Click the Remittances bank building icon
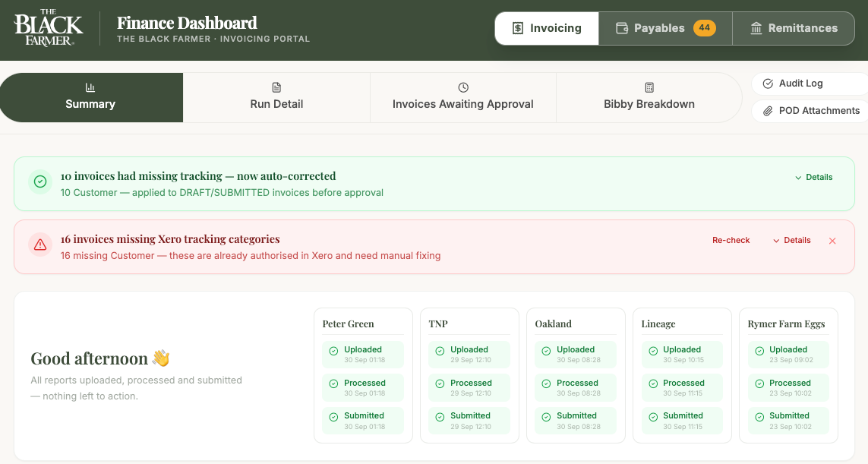The image size is (868, 464). (x=756, y=28)
